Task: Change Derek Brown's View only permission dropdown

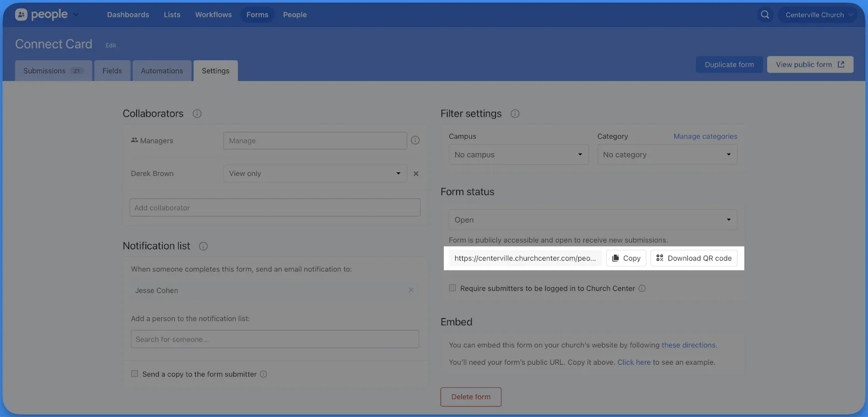Action: click(315, 174)
